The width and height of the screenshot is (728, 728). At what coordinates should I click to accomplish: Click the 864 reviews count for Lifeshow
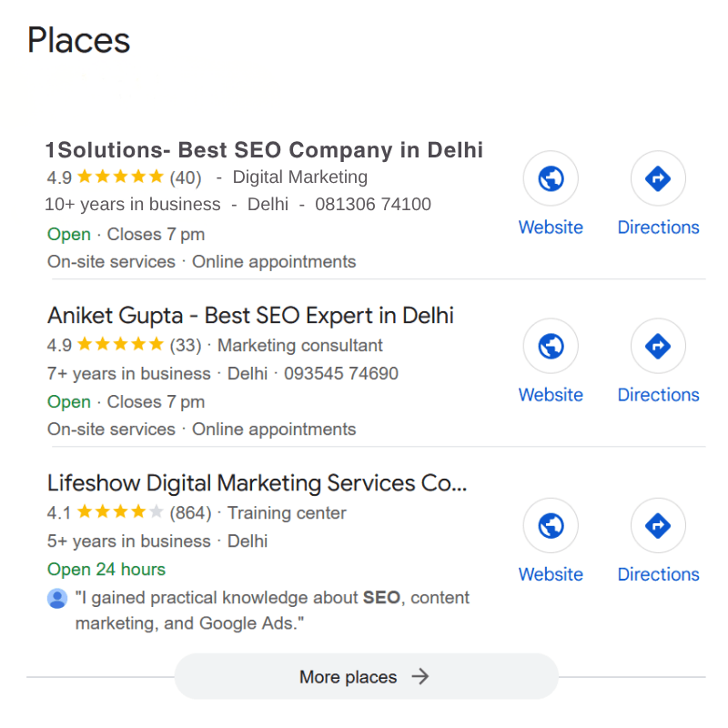pyautogui.click(x=190, y=513)
